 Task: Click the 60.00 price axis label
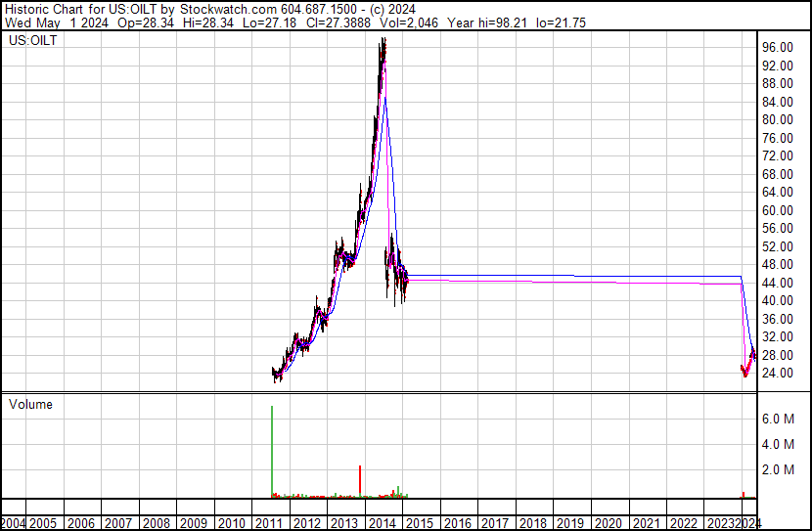click(778, 210)
